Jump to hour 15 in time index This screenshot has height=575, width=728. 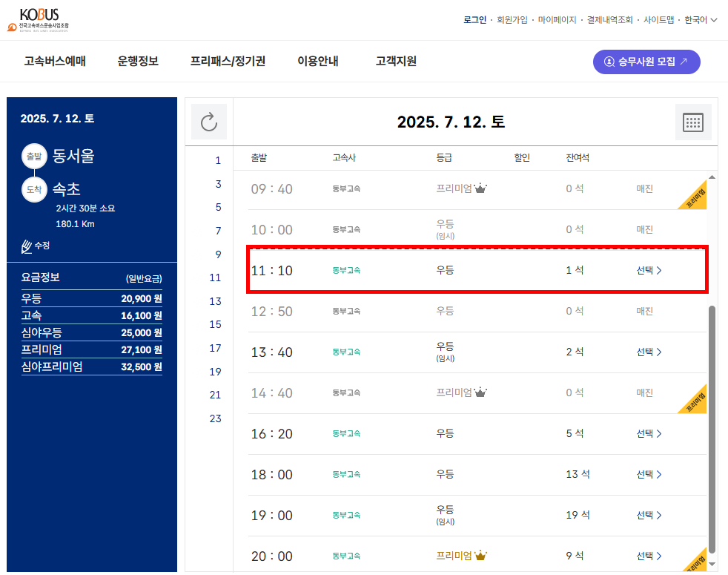pyautogui.click(x=215, y=324)
